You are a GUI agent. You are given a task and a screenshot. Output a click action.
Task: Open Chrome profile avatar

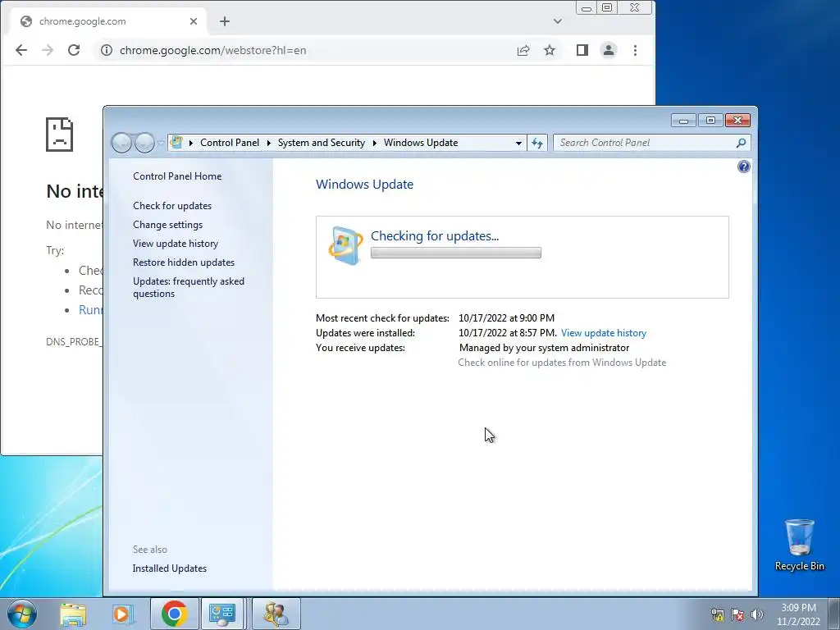[609, 50]
